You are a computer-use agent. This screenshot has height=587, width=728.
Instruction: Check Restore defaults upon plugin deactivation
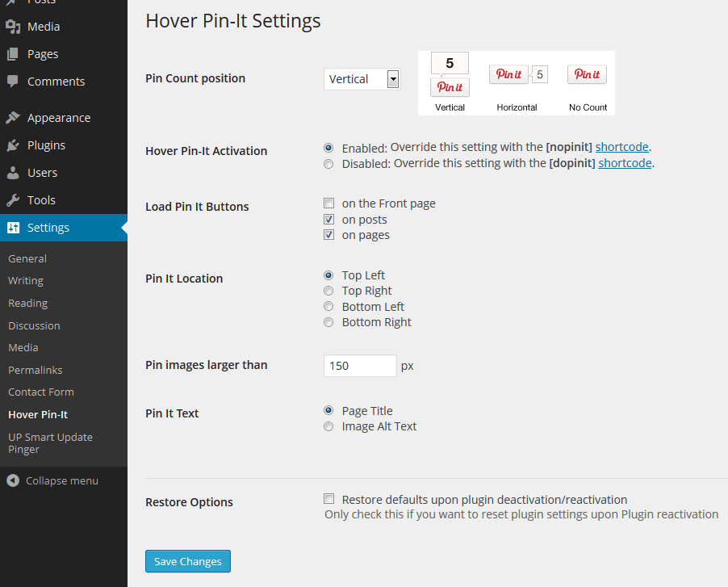[328, 499]
